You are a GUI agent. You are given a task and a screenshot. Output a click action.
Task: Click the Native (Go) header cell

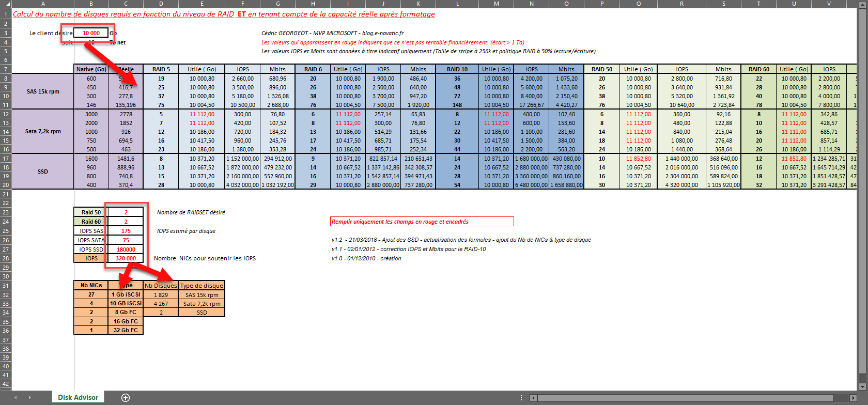tap(91, 69)
